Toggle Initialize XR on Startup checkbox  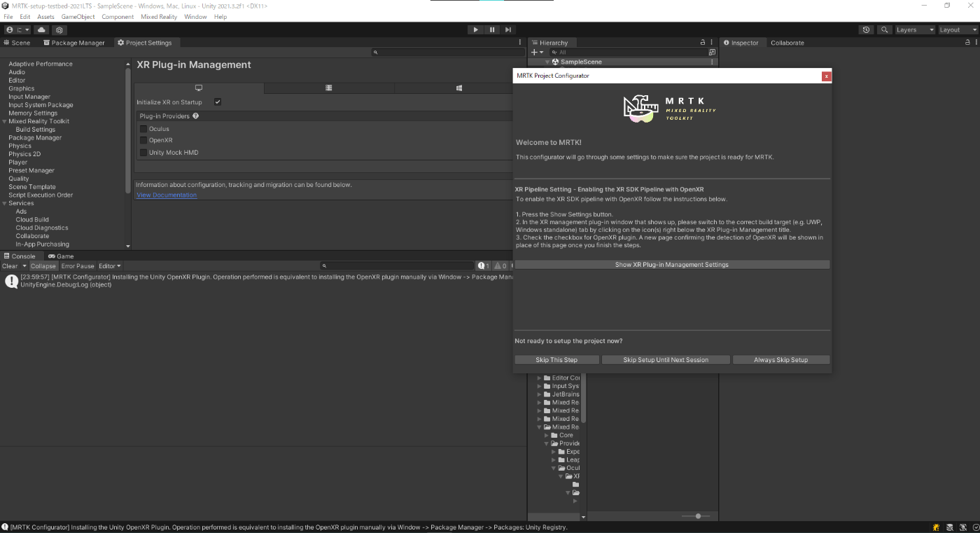[218, 102]
